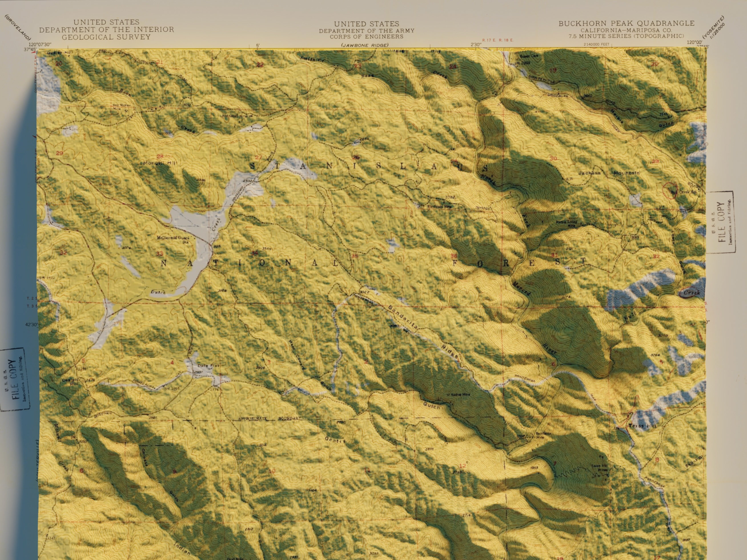Image resolution: width=747 pixels, height=560 pixels.
Task: Click the Dutch creek label
Action: click(x=158, y=292)
